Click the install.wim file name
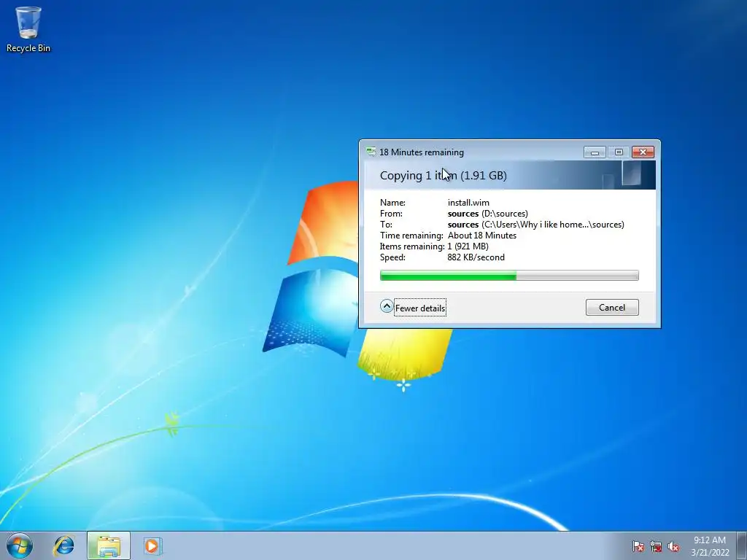The height and width of the screenshot is (560, 747). 468,203
